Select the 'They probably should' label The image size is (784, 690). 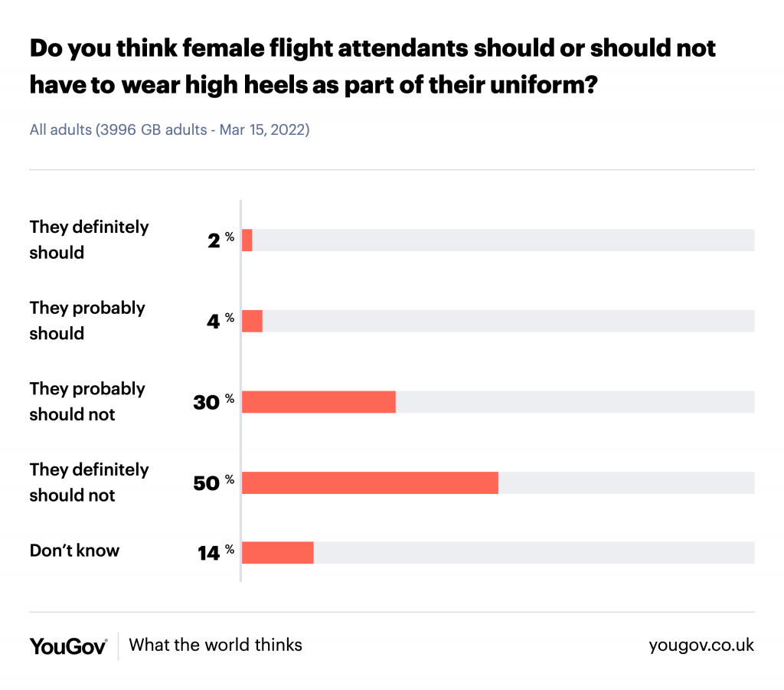point(87,320)
